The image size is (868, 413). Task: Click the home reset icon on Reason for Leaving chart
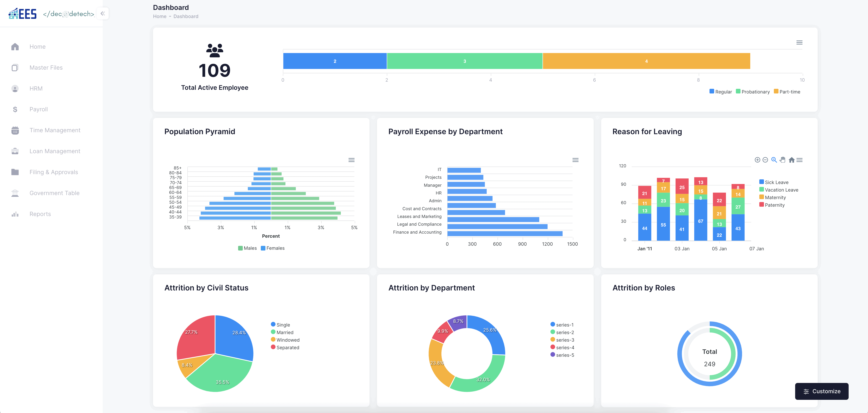pyautogui.click(x=791, y=160)
